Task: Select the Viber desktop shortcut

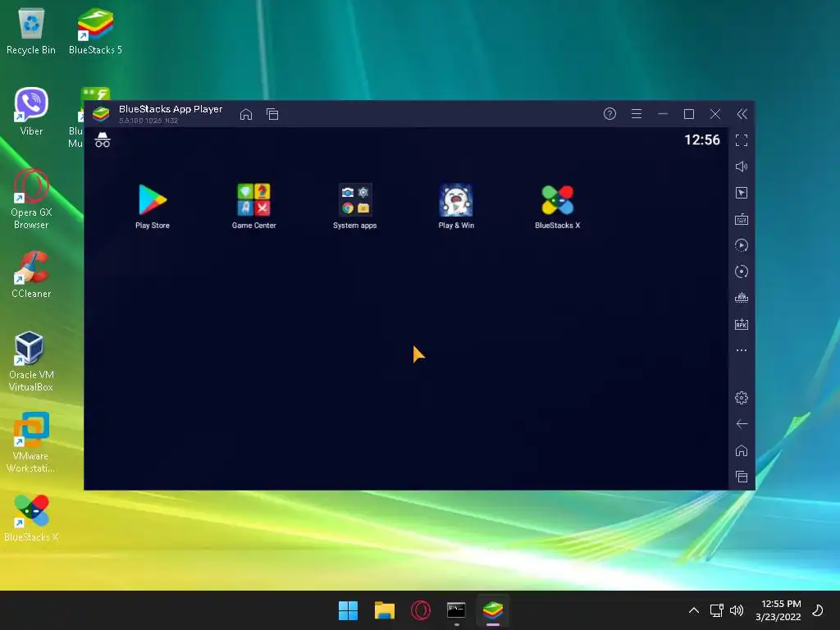Action: [x=31, y=112]
